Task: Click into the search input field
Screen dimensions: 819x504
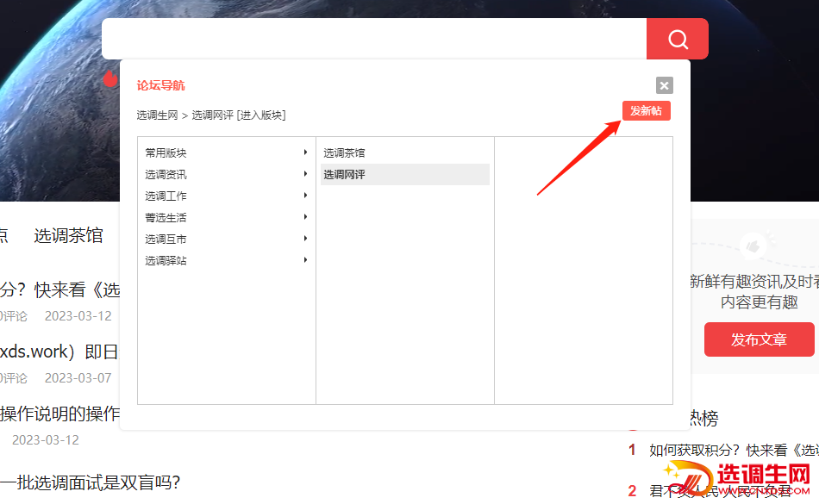Action: pos(374,39)
